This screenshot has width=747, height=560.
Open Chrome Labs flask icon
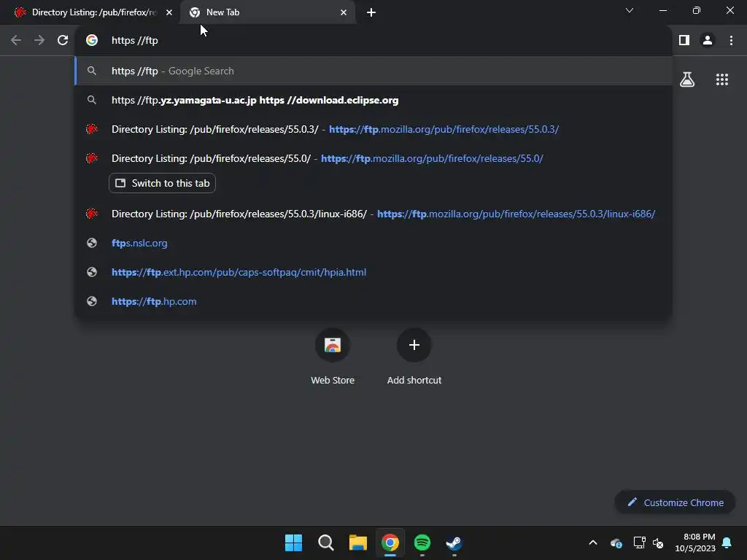click(x=687, y=79)
